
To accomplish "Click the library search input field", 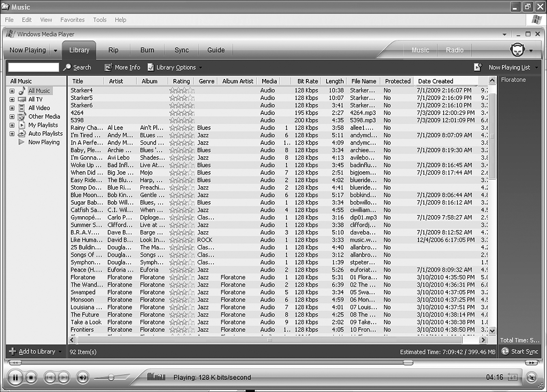I will click(x=34, y=67).
